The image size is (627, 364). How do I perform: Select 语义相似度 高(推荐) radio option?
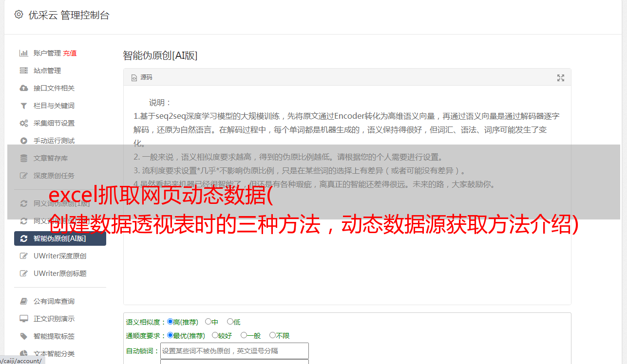point(170,322)
